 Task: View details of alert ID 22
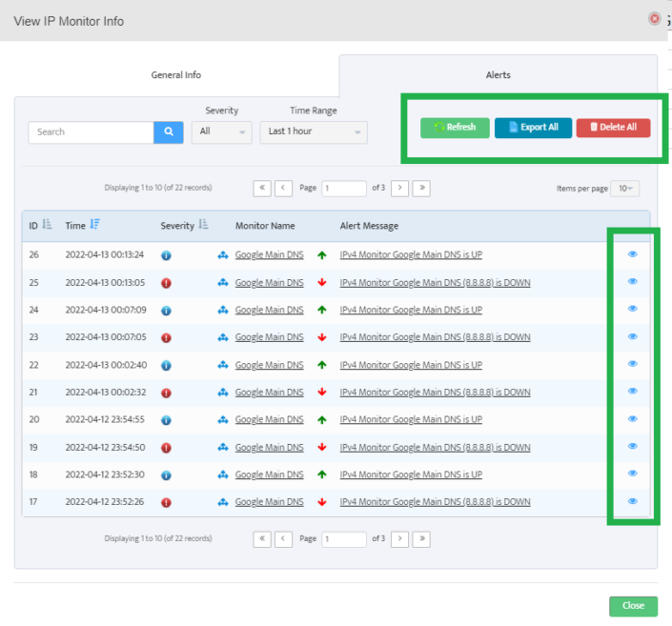pyautogui.click(x=633, y=364)
